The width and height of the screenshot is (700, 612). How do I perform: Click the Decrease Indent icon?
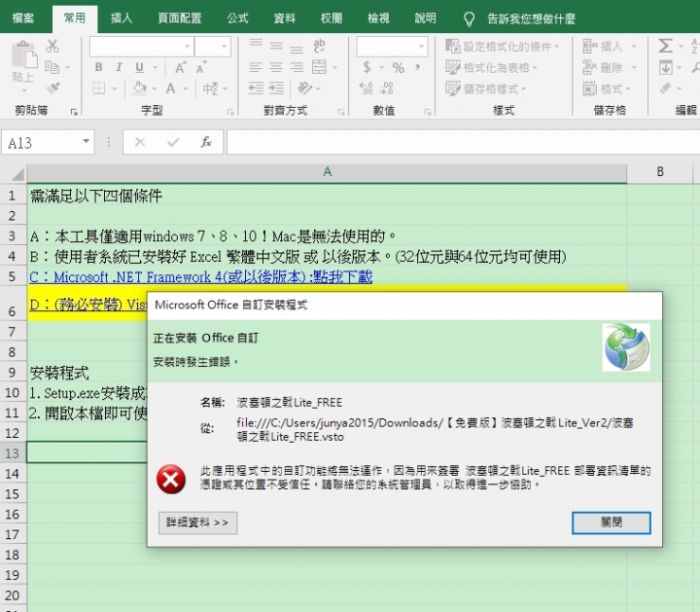coord(256,88)
